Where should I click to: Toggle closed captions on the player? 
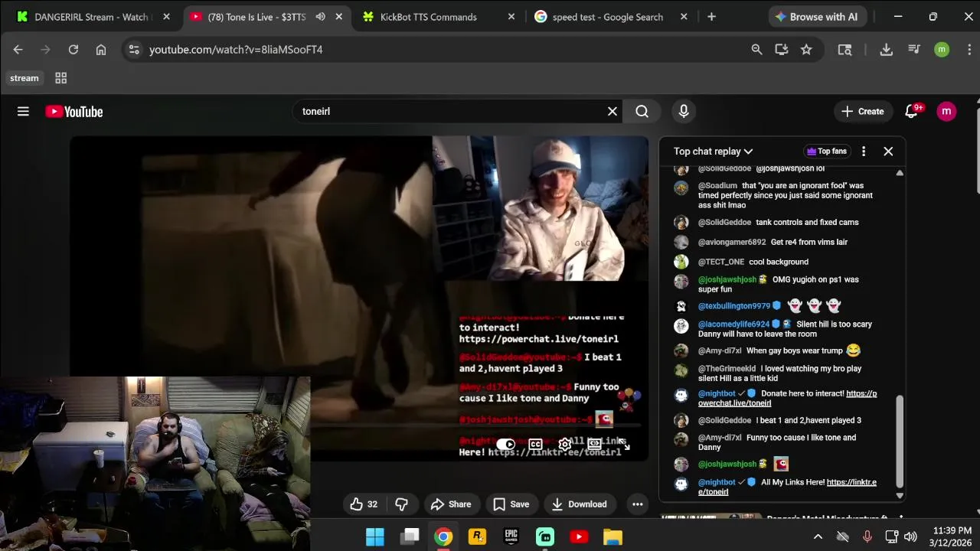click(x=535, y=445)
